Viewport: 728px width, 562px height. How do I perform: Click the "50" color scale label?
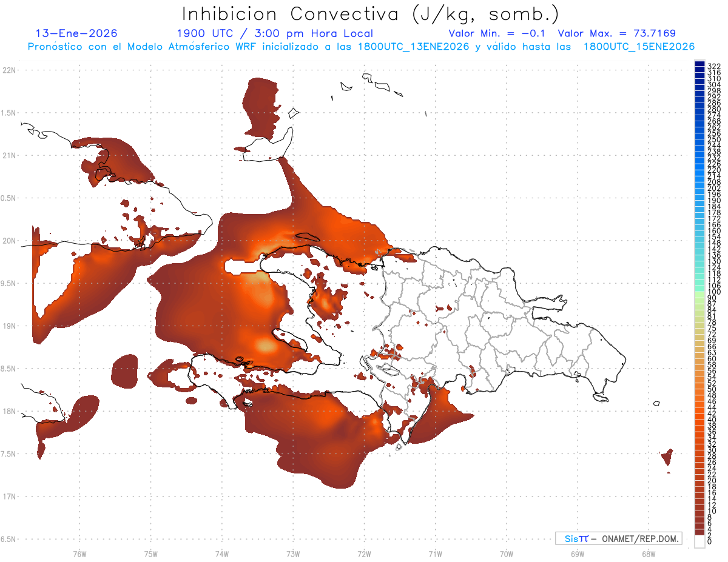coord(712,389)
